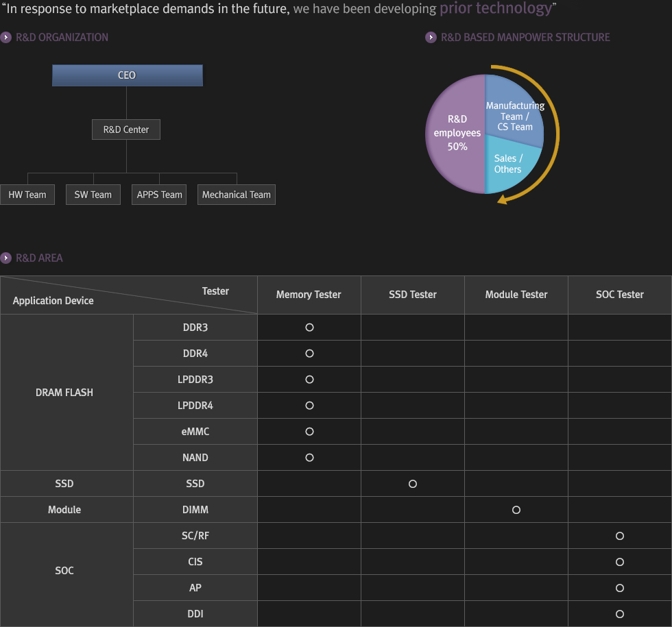Click the circle mark in the AP row
This screenshot has width=672, height=627.
point(620,588)
